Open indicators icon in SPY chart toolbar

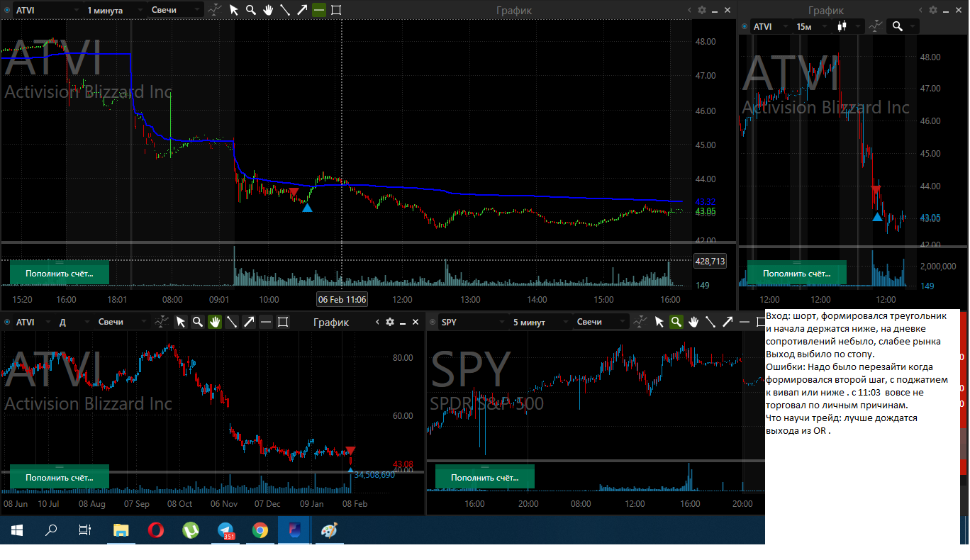(x=641, y=322)
